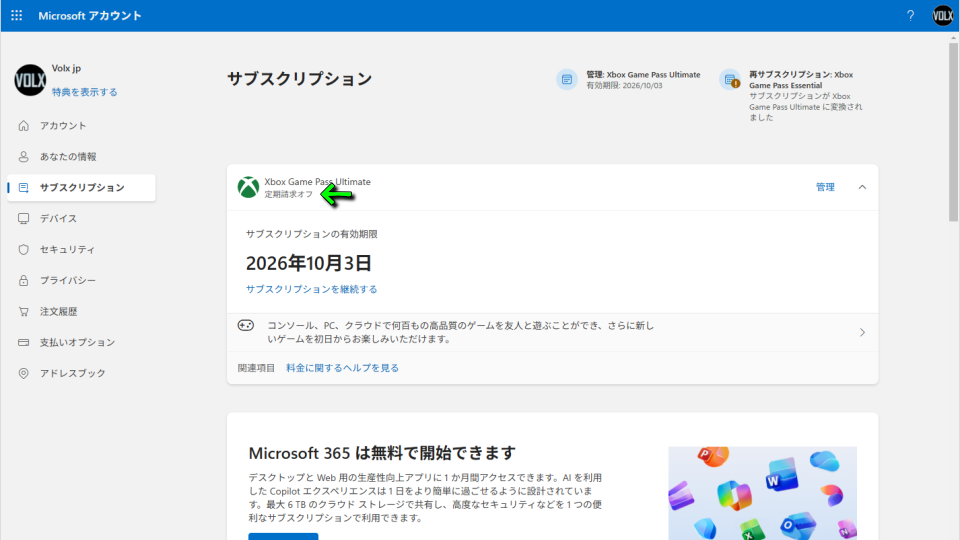Open アカウント in the sidebar
Screen dimensions: 960x540
point(63,126)
